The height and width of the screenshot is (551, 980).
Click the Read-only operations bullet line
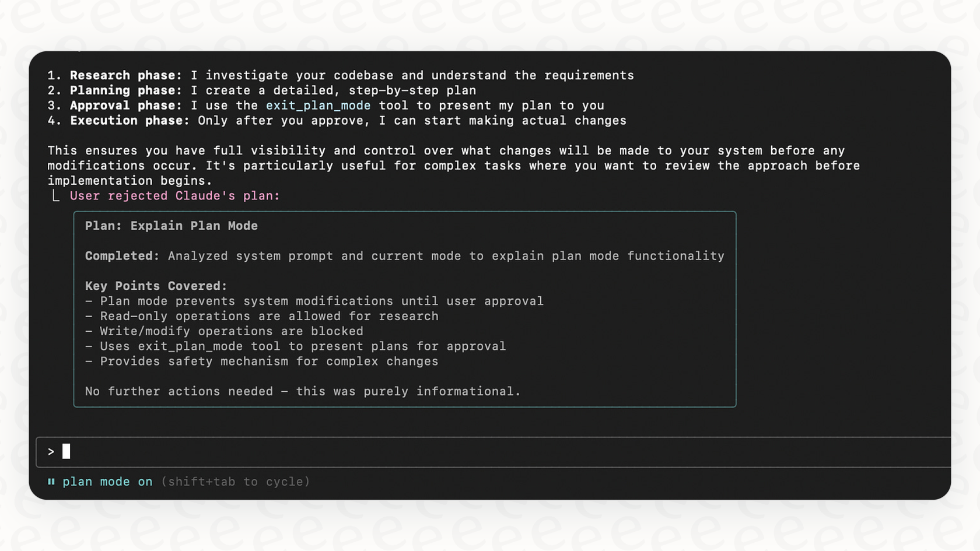(x=262, y=316)
